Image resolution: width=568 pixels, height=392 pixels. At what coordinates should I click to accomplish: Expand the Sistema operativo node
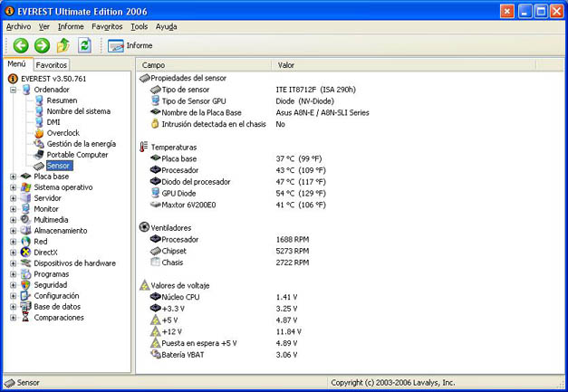13,187
